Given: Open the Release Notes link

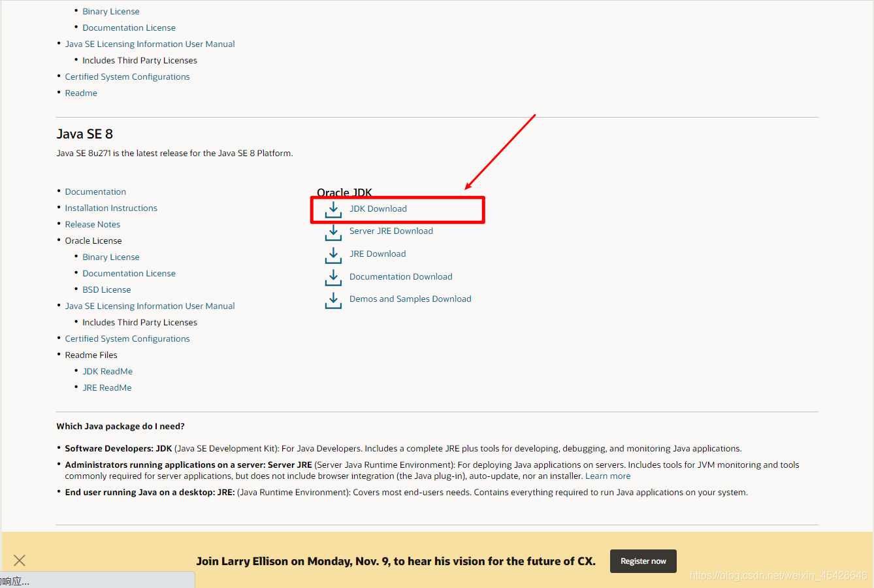Looking at the screenshot, I should tap(93, 224).
